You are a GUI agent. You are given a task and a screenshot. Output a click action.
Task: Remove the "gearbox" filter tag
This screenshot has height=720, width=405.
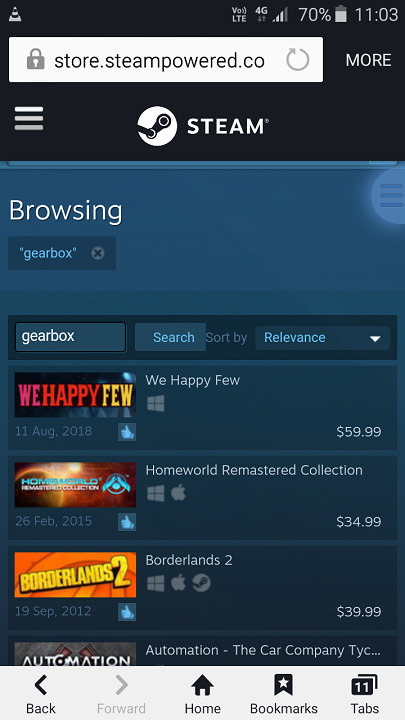pyautogui.click(x=98, y=253)
